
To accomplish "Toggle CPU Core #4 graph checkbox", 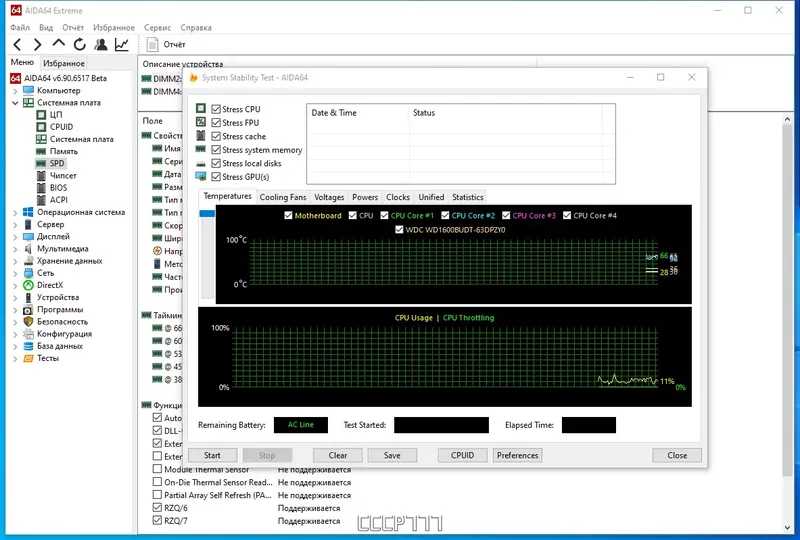I will pyautogui.click(x=567, y=215).
